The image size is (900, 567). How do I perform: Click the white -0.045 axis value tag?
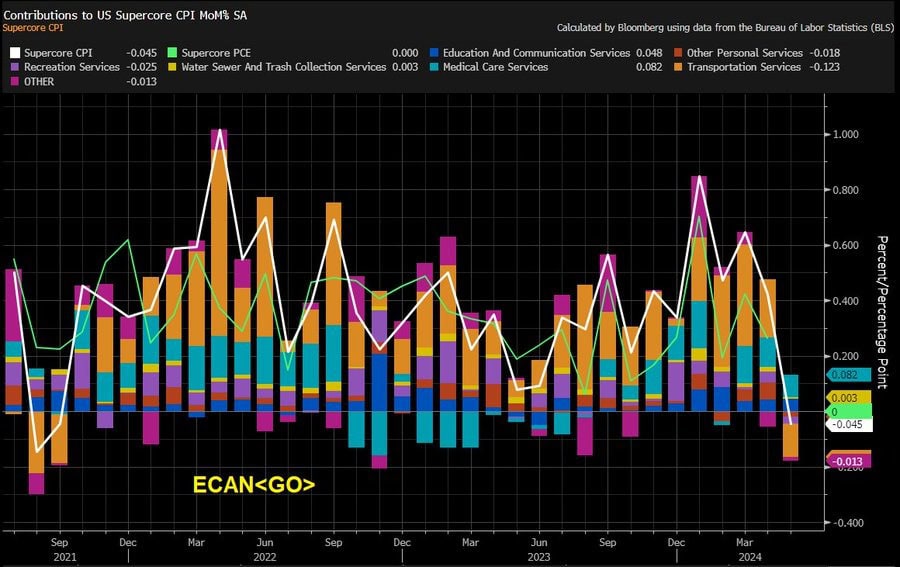(848, 424)
